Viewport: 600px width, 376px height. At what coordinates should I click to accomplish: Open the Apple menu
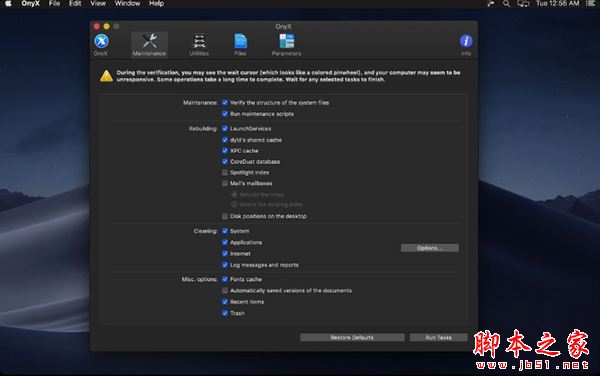[x=8, y=4]
